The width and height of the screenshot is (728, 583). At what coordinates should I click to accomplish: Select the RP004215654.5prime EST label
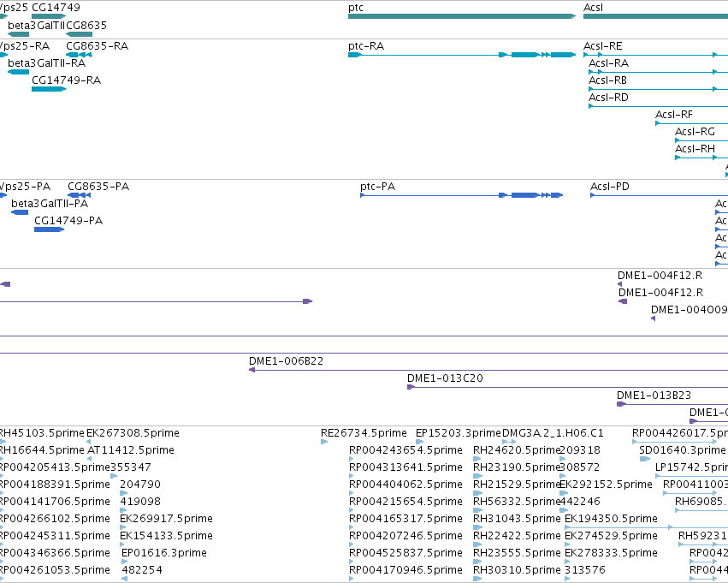[405, 502]
